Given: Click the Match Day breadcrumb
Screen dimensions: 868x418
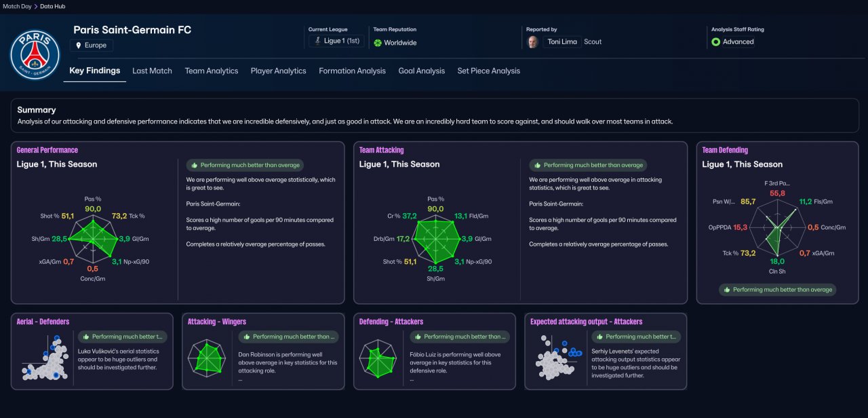Looking at the screenshot, I should pos(17,6).
